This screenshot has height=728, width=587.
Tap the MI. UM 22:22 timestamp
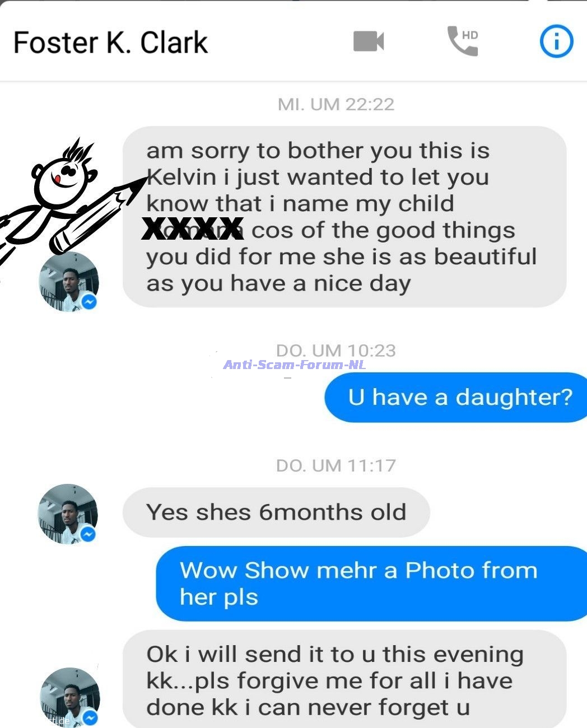(x=336, y=104)
